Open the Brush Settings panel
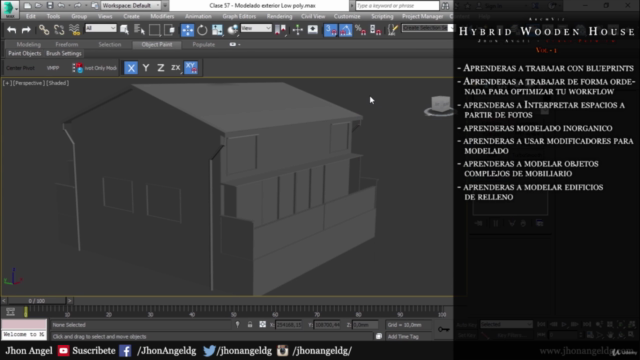Viewport: 640px width, 360px height. pos(64,53)
